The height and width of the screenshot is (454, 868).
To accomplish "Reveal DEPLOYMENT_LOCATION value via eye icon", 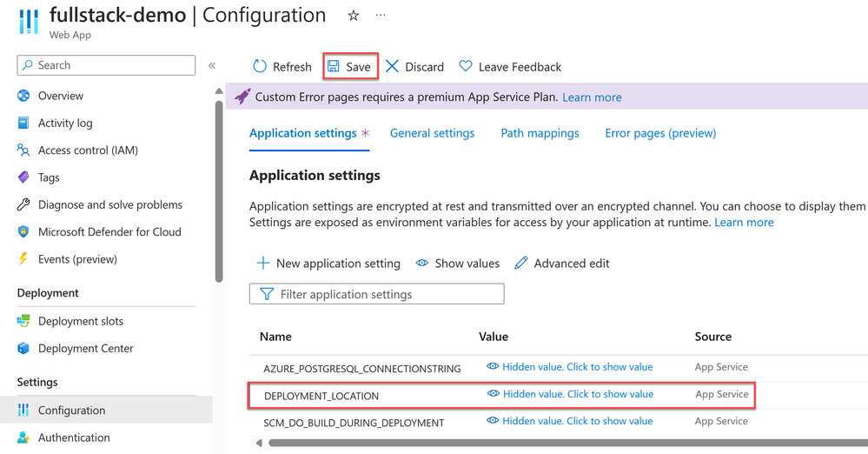I will [x=494, y=394].
